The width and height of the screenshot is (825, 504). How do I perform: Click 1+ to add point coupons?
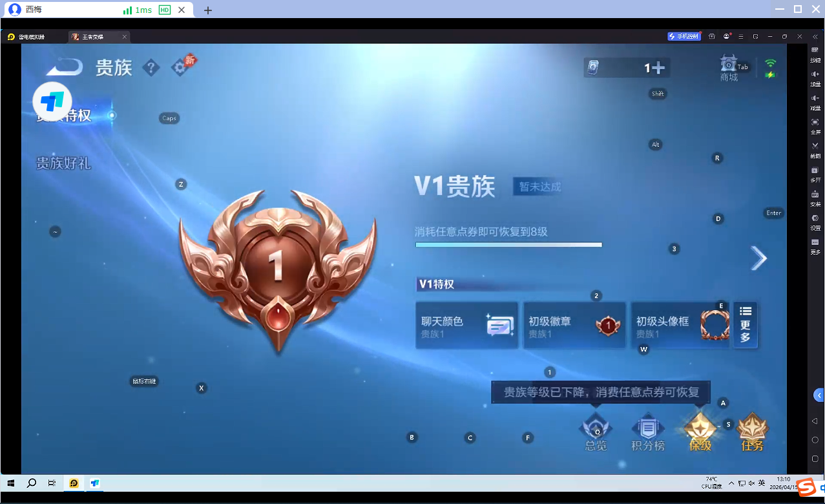pyautogui.click(x=660, y=67)
